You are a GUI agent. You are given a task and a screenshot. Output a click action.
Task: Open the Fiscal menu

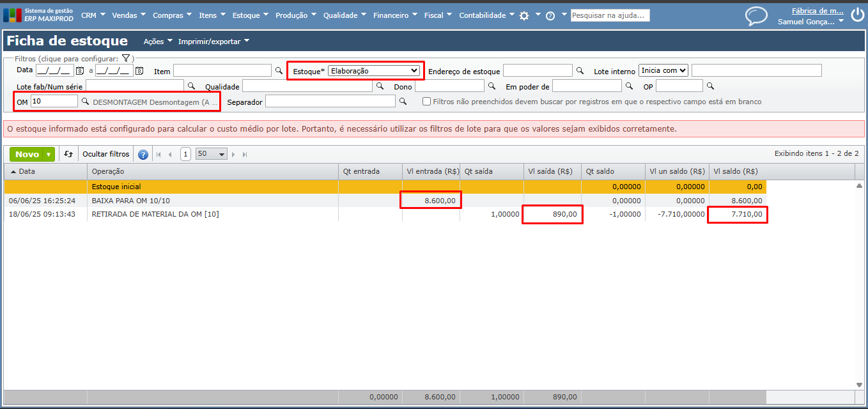[438, 15]
